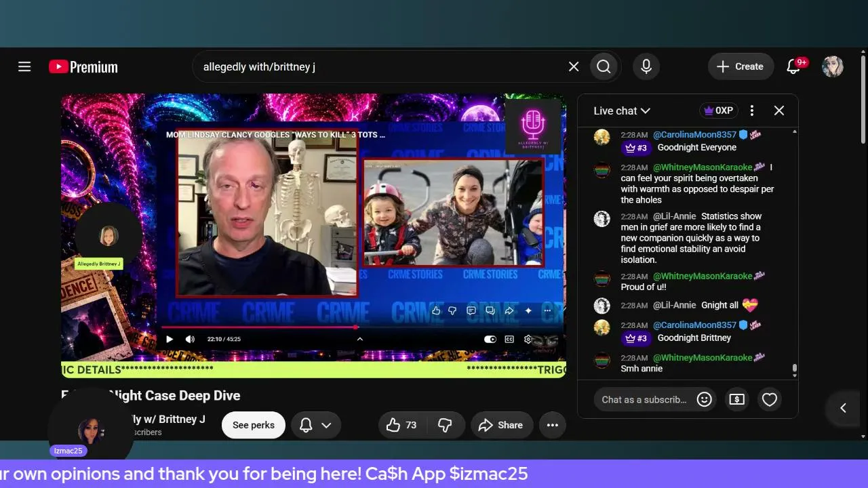
Task: Click avatar beside the Goodnight Everyone message
Action: click(x=602, y=137)
